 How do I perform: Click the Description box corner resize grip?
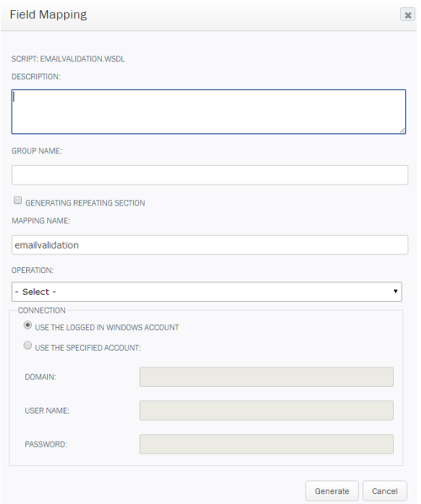point(402,131)
